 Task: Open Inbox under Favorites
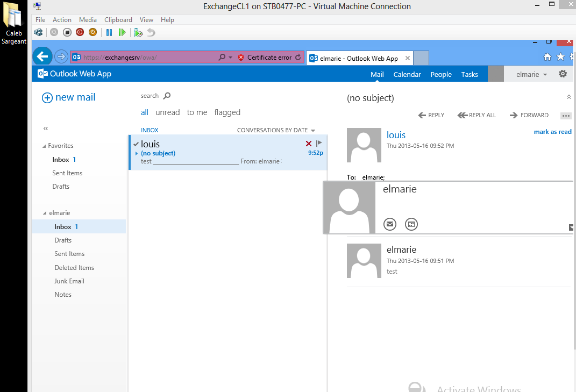pyautogui.click(x=64, y=160)
